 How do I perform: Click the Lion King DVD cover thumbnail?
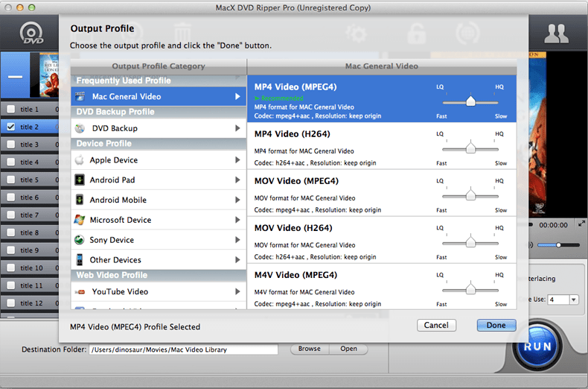pyautogui.click(x=48, y=75)
